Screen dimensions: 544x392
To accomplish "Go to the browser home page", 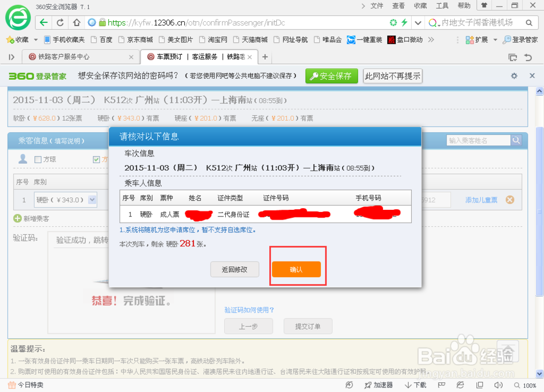I will [76, 23].
